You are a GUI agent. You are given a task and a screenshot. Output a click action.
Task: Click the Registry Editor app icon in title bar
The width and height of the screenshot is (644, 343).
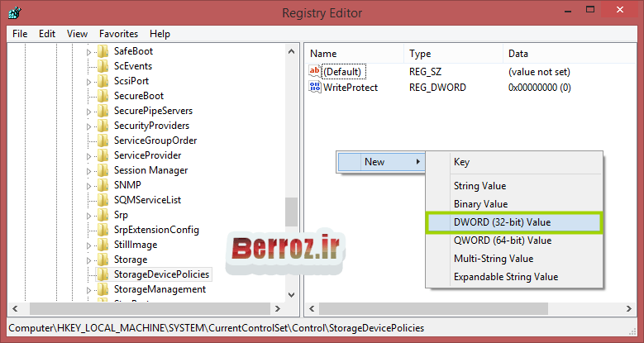coord(15,13)
